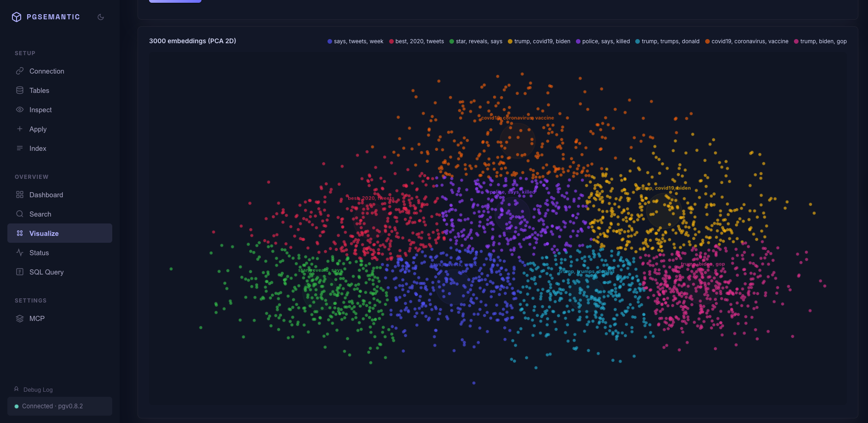868x423 pixels.
Task: Click the Connected pgv0.8.2 status badge
Action: tap(60, 406)
